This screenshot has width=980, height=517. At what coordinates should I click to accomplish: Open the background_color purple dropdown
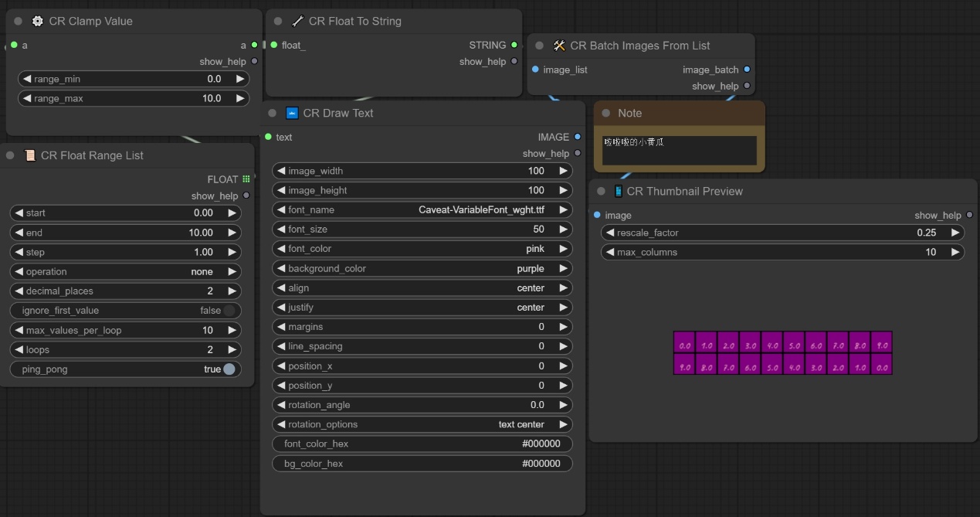[x=422, y=268]
